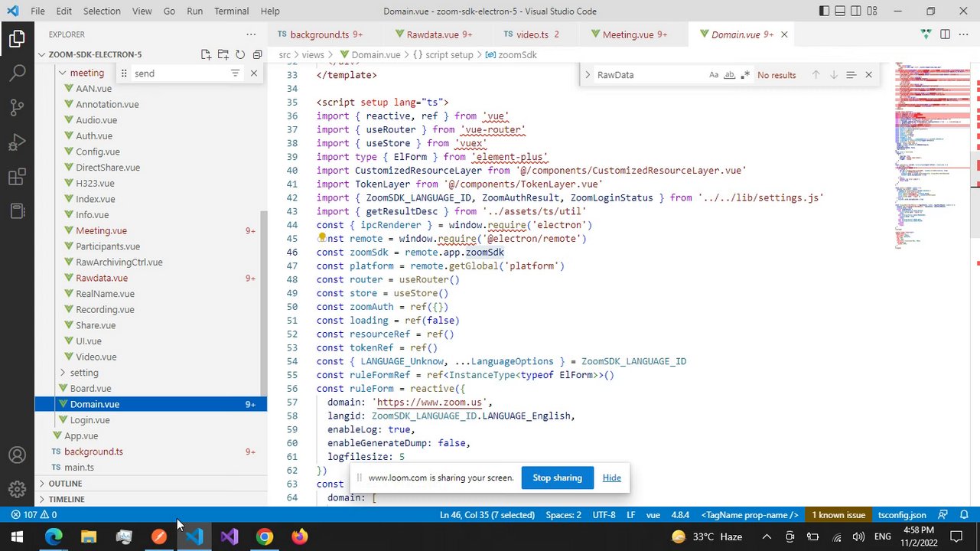Toggle Use Regular Expression in the find widget
This screenshot has height=551, width=980.
click(x=744, y=75)
